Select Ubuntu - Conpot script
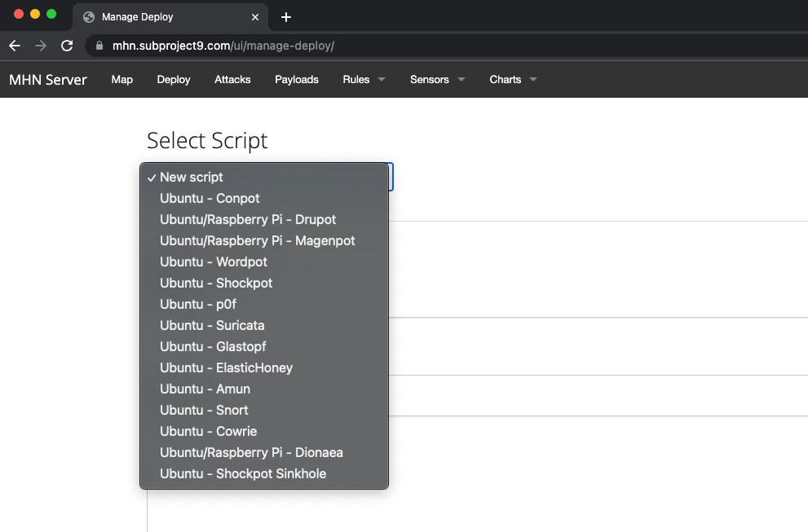 (264, 198)
